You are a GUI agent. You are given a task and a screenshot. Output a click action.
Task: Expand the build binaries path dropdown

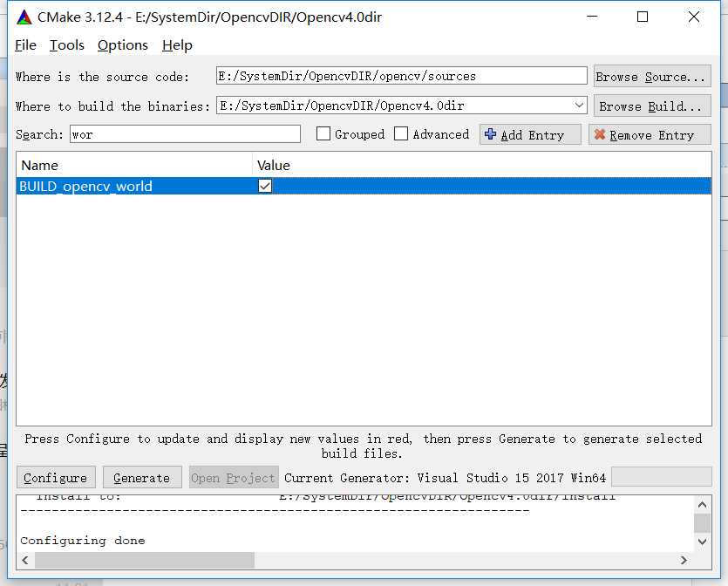pyautogui.click(x=579, y=106)
